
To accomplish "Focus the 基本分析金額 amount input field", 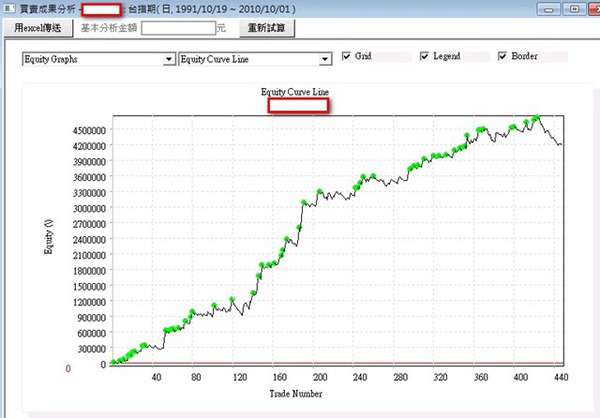I will [178, 28].
